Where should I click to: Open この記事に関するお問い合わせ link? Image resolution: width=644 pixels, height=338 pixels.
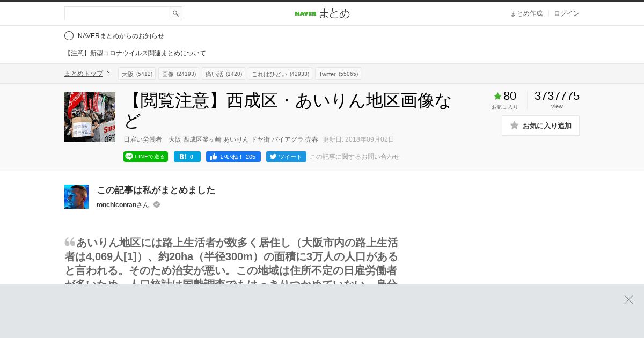[355, 157]
